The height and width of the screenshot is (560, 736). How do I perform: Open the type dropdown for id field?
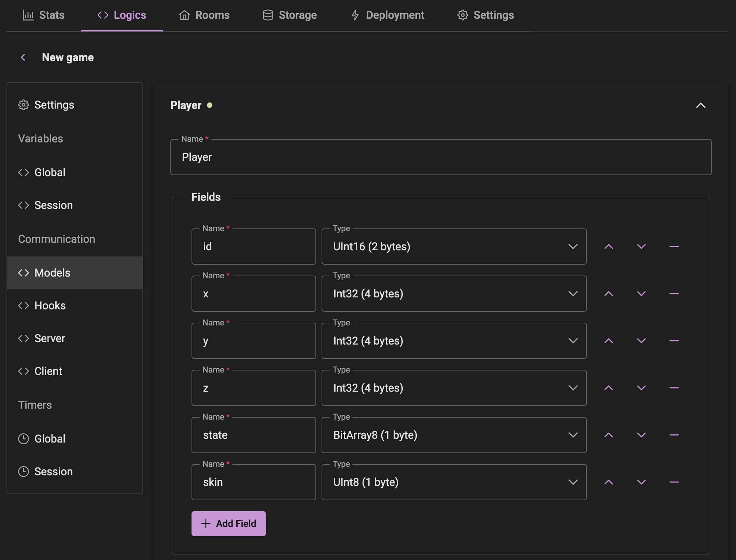(x=454, y=247)
